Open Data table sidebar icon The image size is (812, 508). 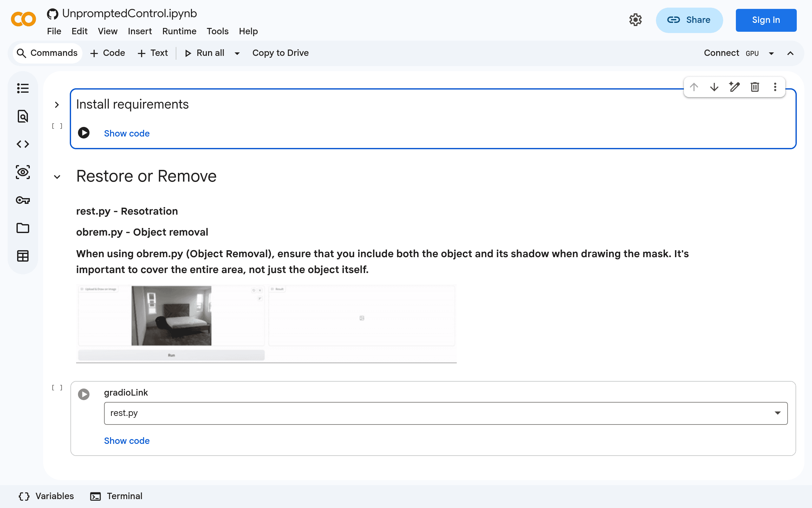[23, 256]
